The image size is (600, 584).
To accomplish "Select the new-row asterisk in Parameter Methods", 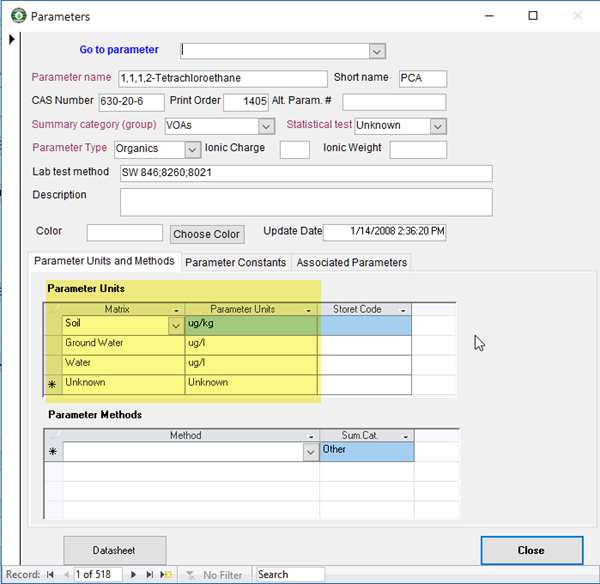I will click(53, 452).
